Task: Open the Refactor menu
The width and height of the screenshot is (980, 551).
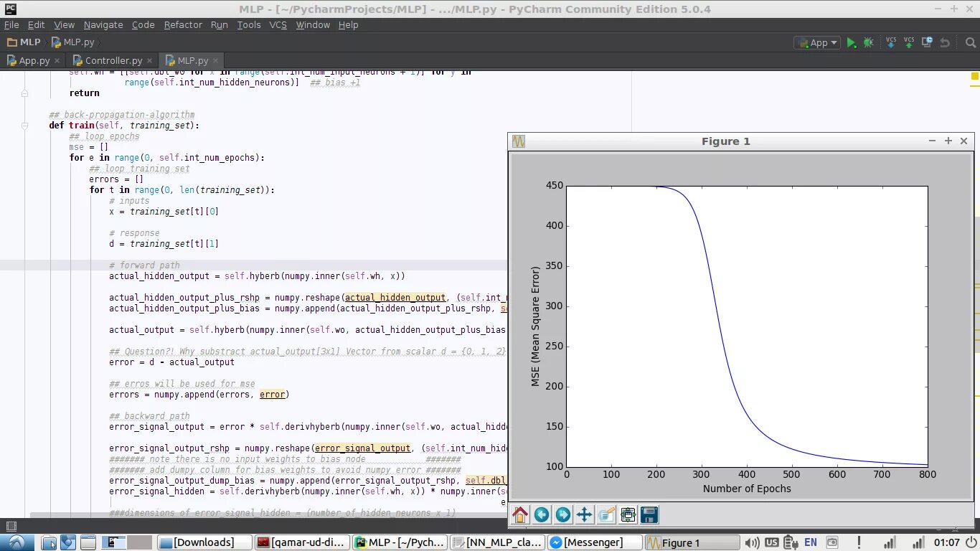Action: point(183,24)
